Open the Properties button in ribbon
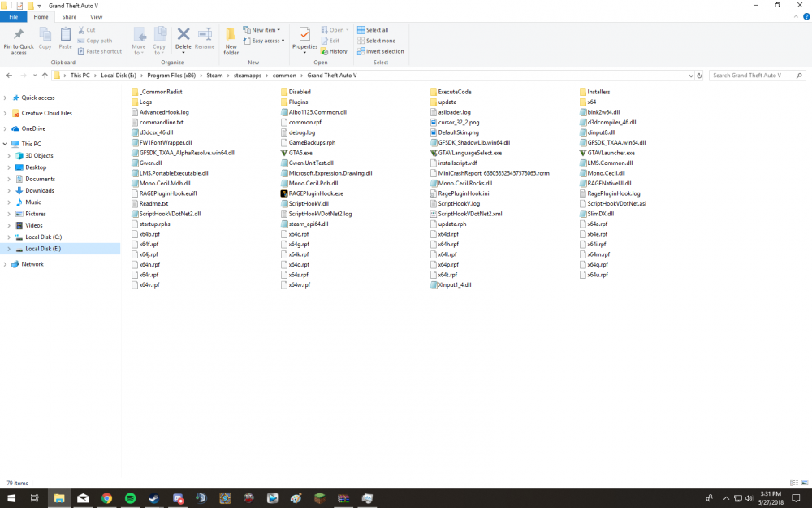 [x=304, y=41]
